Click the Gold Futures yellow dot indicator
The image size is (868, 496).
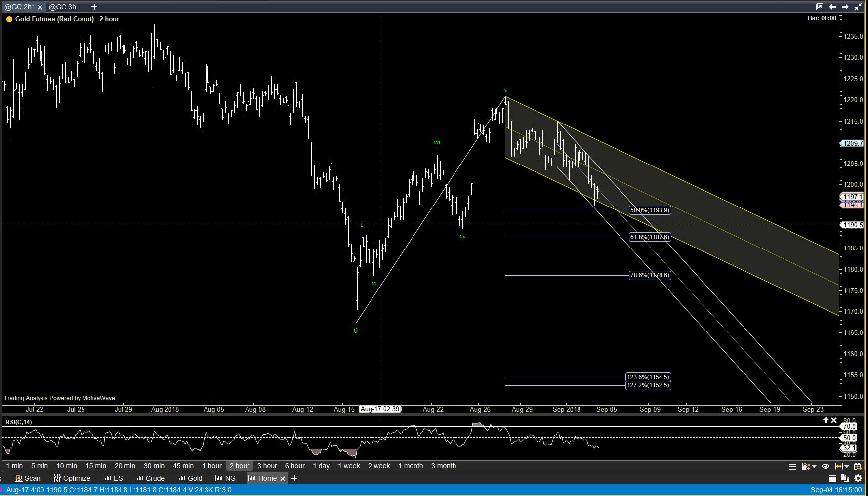pos(9,19)
